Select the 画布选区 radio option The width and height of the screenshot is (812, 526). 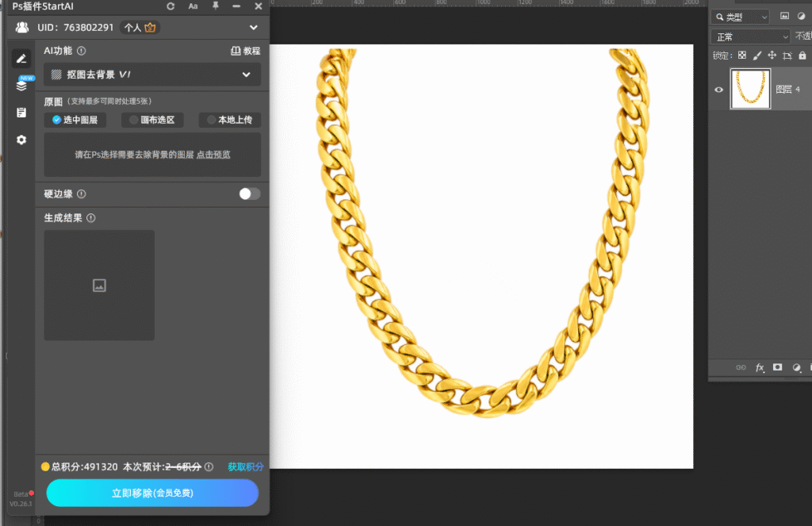point(152,120)
